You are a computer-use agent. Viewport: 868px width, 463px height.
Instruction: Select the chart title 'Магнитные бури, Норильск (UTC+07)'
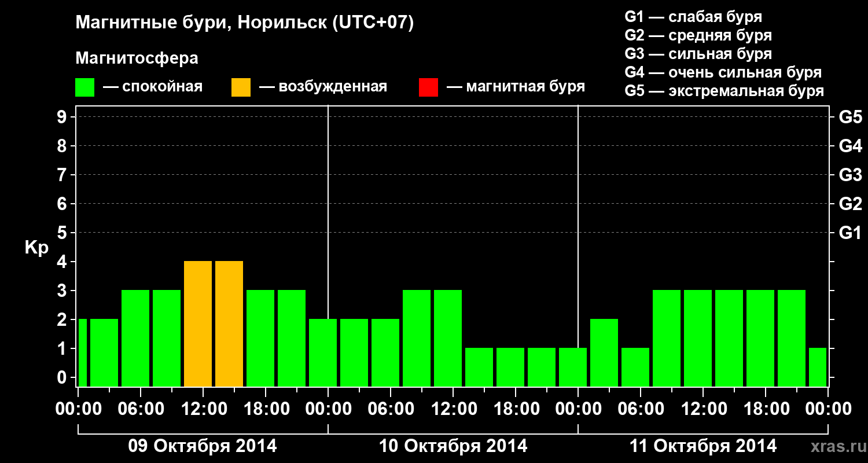point(245,24)
